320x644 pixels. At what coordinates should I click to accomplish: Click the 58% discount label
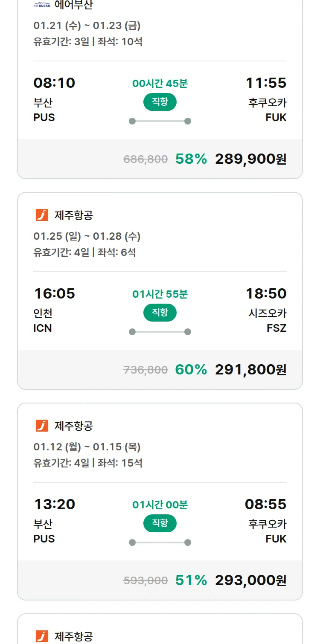pyautogui.click(x=191, y=159)
